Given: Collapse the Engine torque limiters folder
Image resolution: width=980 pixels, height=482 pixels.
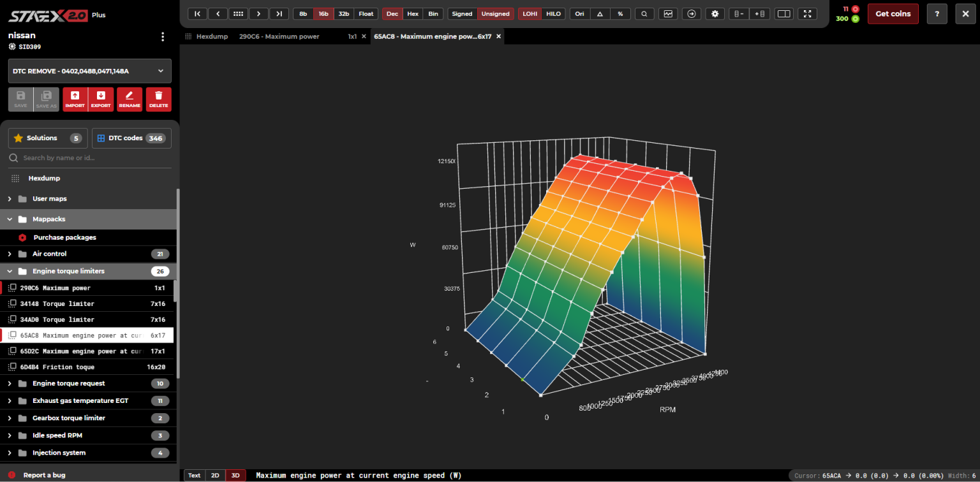Looking at the screenshot, I should (x=68, y=271).
